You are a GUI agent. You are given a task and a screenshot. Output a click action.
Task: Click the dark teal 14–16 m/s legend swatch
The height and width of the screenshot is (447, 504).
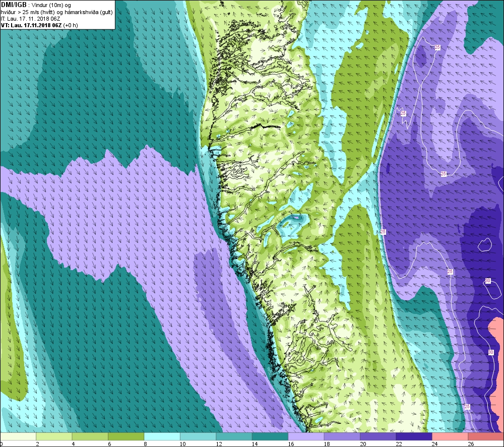[270, 436]
